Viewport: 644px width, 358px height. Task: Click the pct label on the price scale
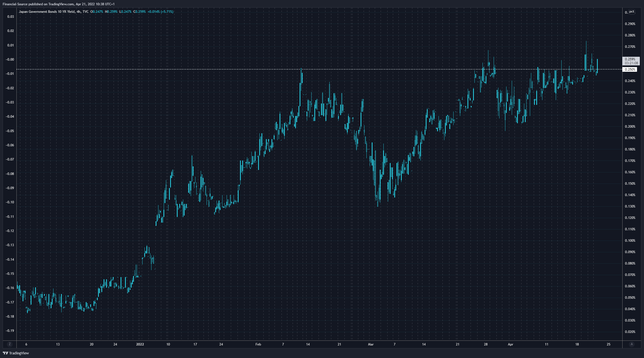click(632, 12)
